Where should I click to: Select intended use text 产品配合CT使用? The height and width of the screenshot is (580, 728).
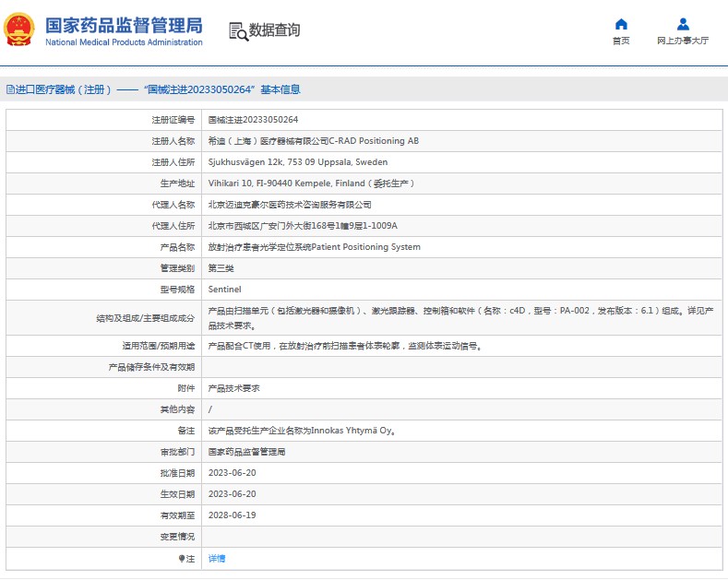click(345, 346)
